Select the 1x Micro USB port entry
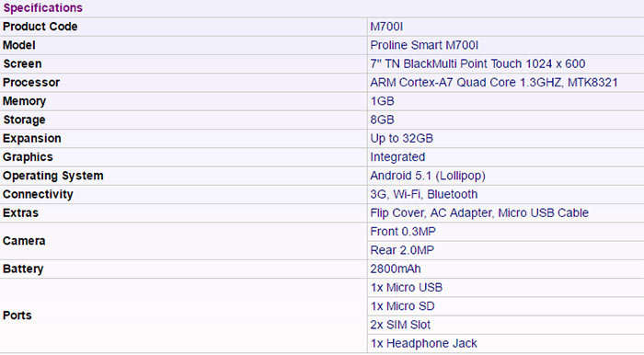Image resolution: width=644 pixels, height=355 pixels. pos(407,288)
